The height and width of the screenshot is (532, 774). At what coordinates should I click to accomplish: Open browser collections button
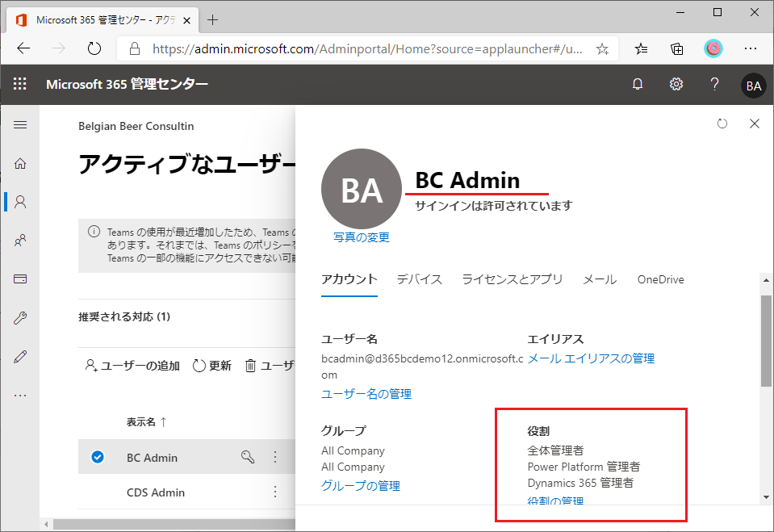point(677,48)
